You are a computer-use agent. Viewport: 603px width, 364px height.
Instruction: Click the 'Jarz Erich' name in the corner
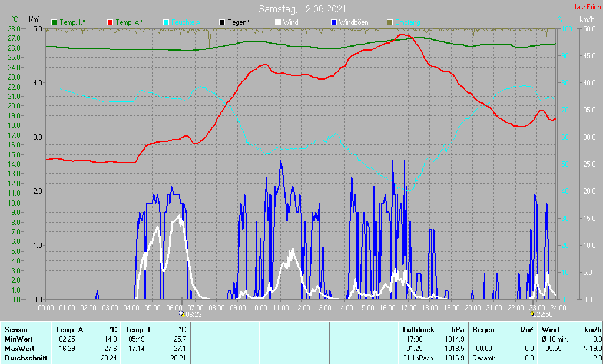[x=587, y=7]
